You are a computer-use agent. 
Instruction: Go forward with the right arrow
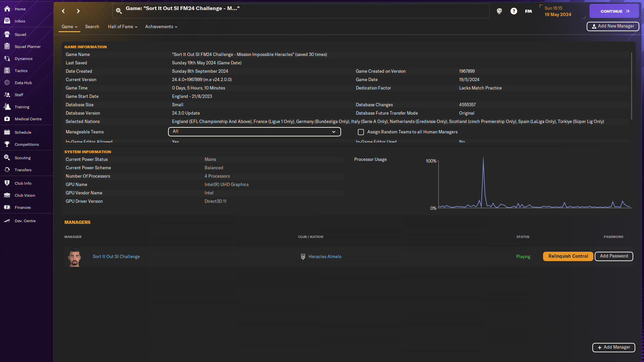click(78, 11)
